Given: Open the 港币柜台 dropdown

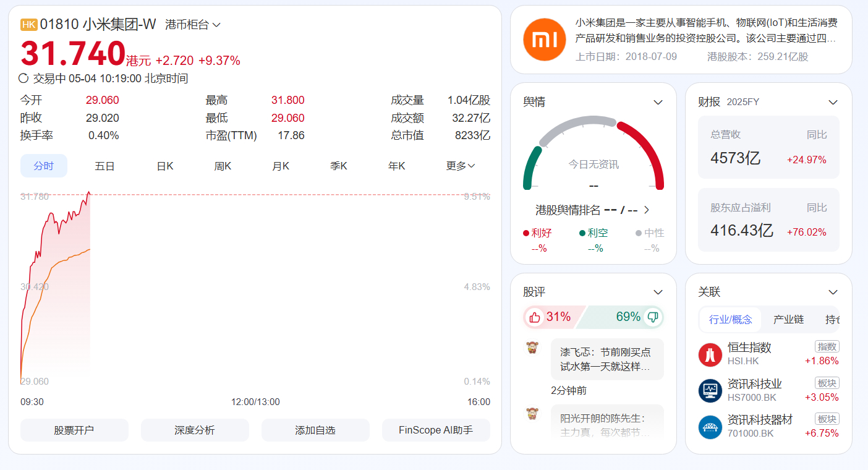Looking at the screenshot, I should click(193, 25).
